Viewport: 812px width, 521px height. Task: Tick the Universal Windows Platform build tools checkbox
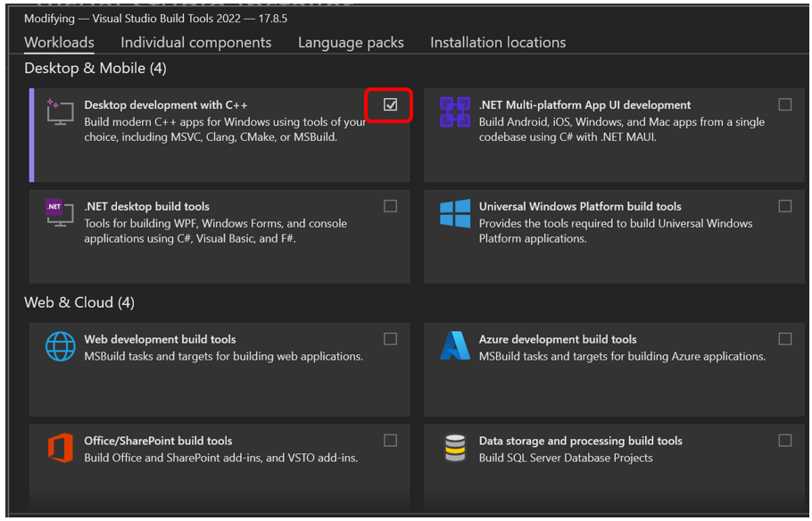784,206
